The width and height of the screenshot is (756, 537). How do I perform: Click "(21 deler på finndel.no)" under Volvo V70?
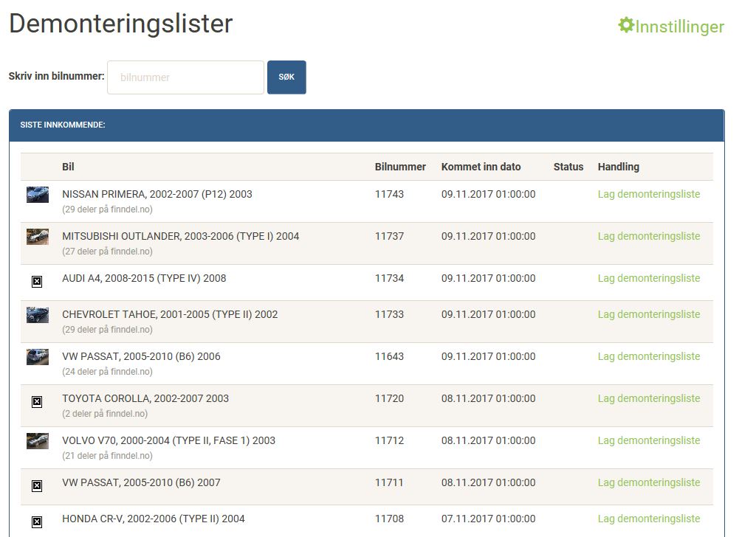point(107,456)
